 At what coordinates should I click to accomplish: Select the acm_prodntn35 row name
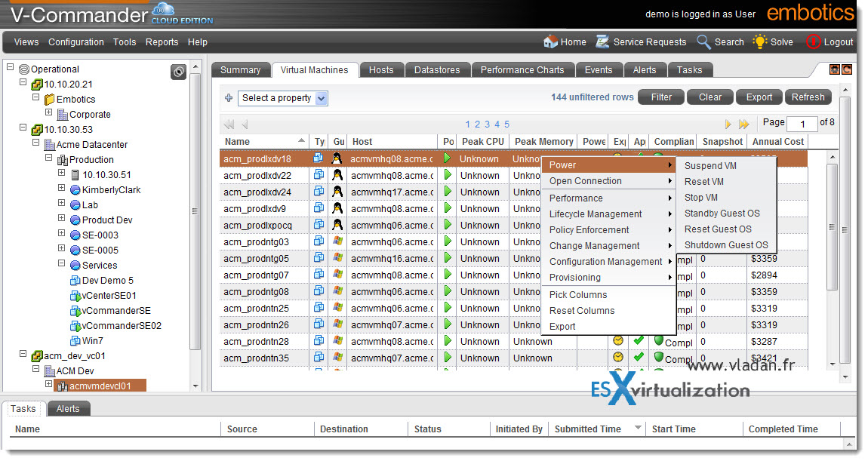click(256, 358)
